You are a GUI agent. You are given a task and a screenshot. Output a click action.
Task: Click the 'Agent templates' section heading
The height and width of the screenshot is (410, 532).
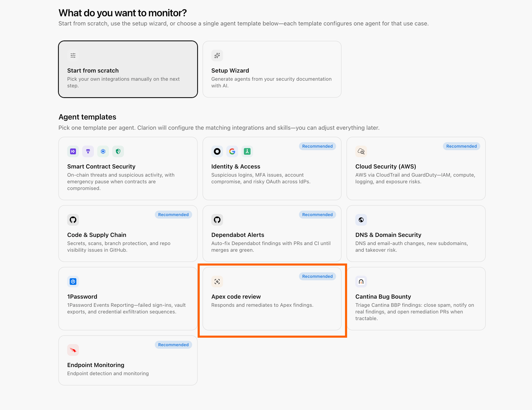point(87,117)
